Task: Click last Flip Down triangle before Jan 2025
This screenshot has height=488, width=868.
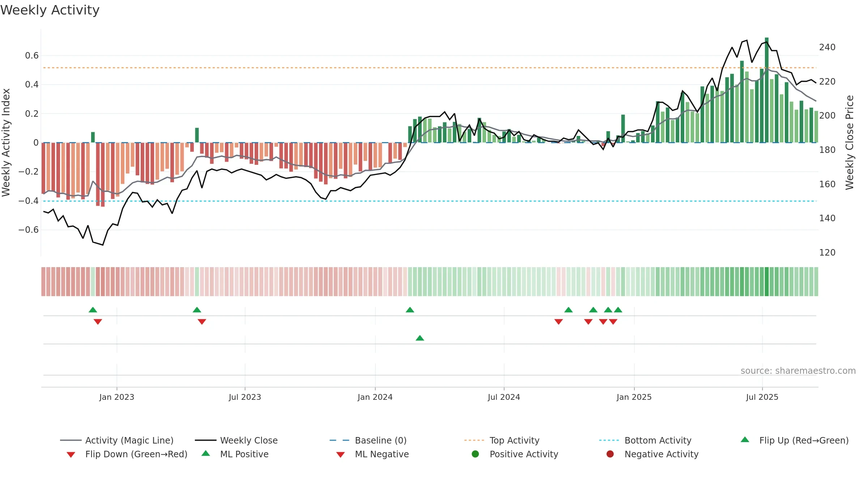Action: tap(613, 322)
